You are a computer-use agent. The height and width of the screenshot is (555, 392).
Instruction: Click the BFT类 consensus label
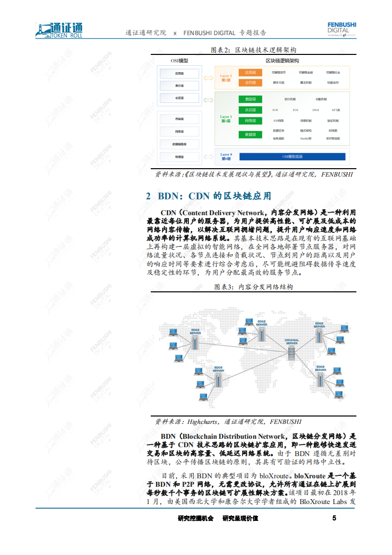(336, 110)
